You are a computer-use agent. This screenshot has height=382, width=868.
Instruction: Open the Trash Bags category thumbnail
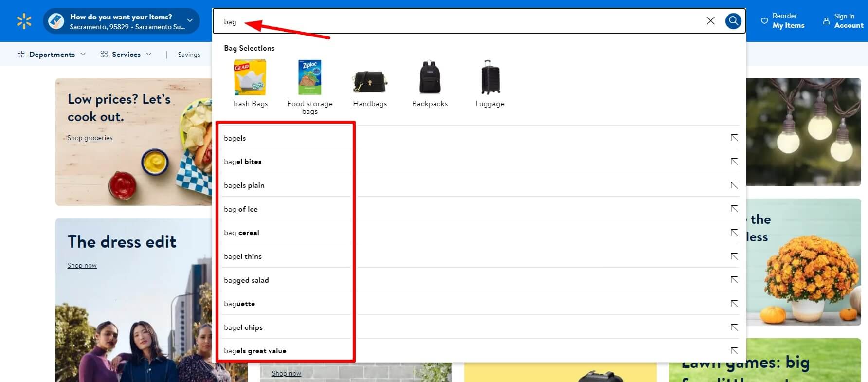click(250, 77)
